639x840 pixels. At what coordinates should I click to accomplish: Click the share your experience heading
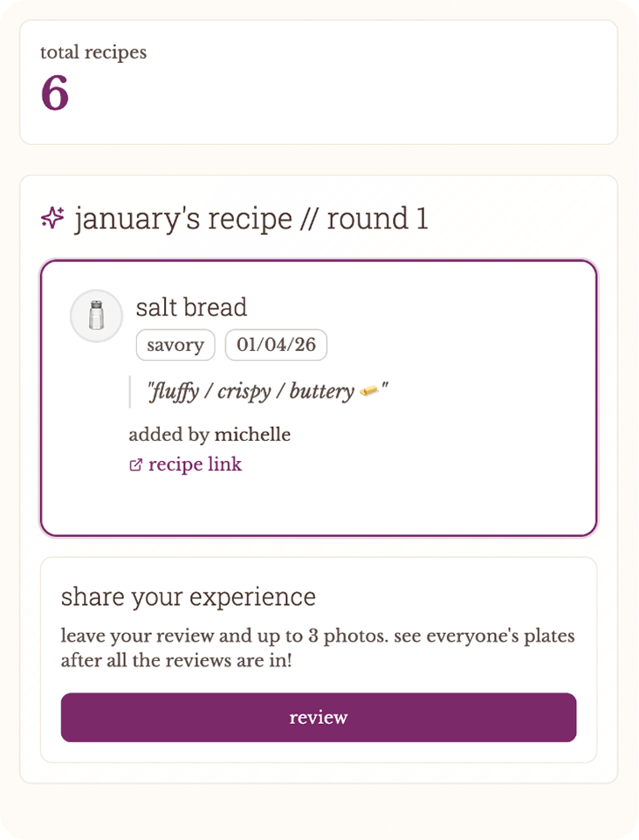(x=189, y=597)
